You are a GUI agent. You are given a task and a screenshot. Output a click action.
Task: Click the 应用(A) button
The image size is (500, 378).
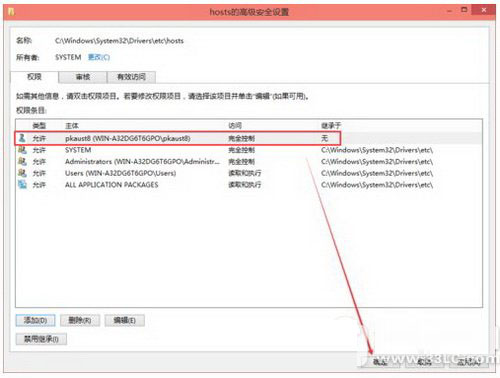(x=468, y=362)
